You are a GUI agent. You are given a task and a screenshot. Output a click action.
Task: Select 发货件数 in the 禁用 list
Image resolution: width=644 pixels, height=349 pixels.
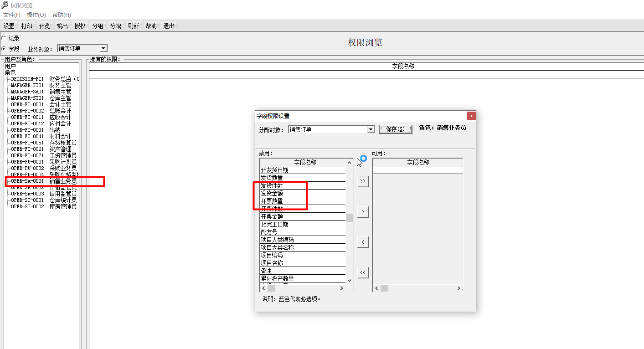[x=303, y=185]
